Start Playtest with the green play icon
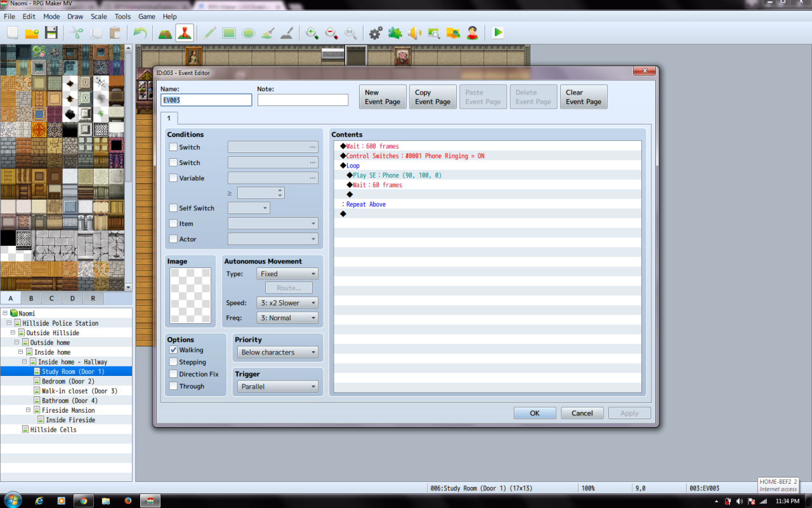This screenshot has height=508, width=812. [498, 32]
